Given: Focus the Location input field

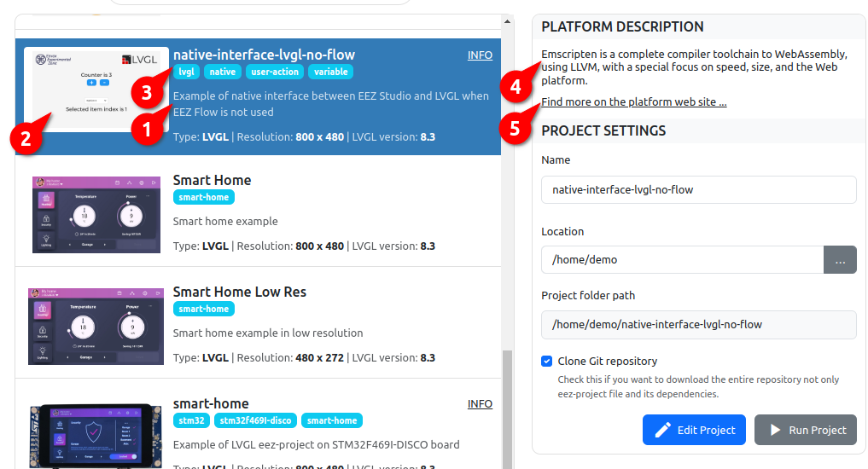Looking at the screenshot, I should tap(683, 259).
